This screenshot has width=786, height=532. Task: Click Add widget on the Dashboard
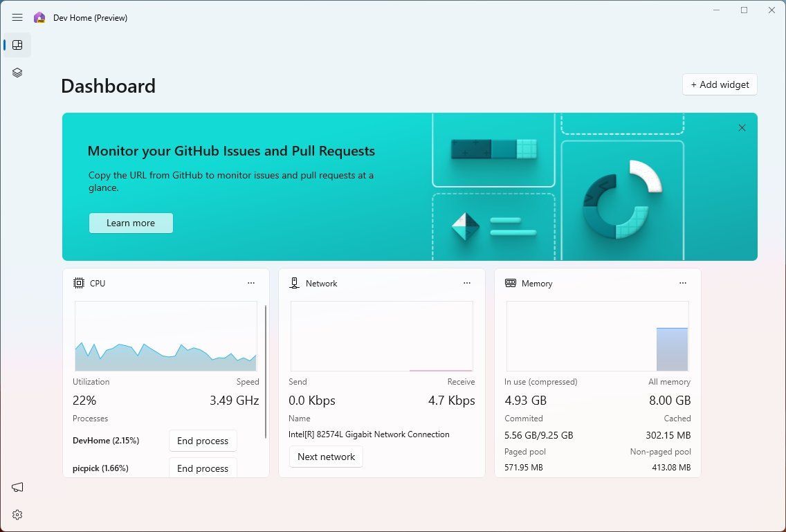coord(720,84)
